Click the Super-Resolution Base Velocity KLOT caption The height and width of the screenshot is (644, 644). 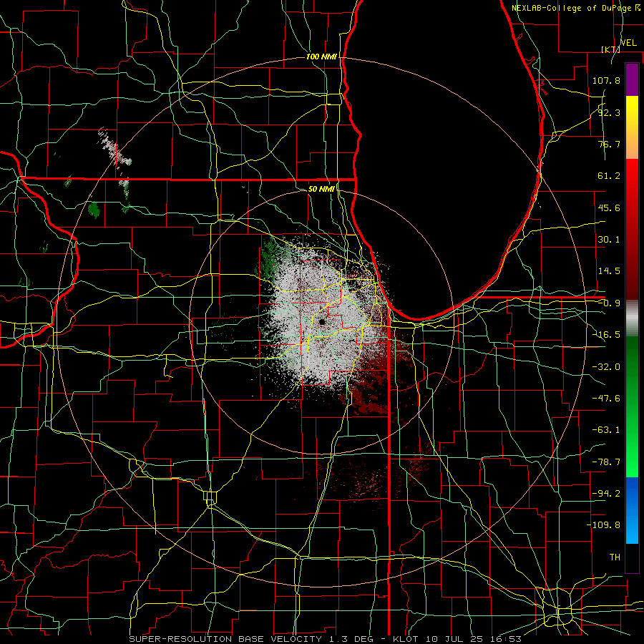click(326, 639)
